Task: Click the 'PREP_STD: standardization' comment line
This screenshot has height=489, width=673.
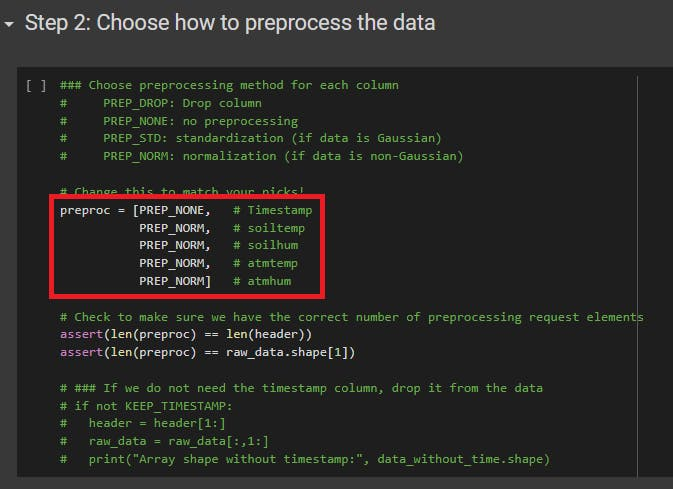Action: coord(270,138)
